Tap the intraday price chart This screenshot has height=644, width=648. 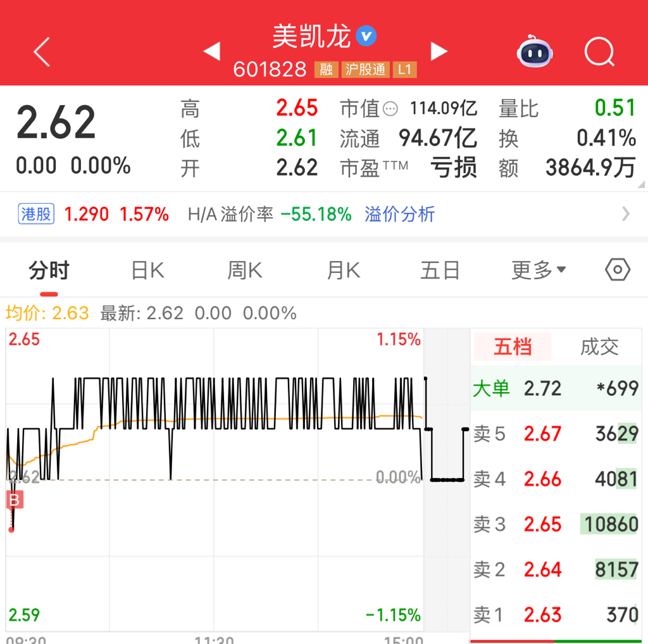coord(215,480)
